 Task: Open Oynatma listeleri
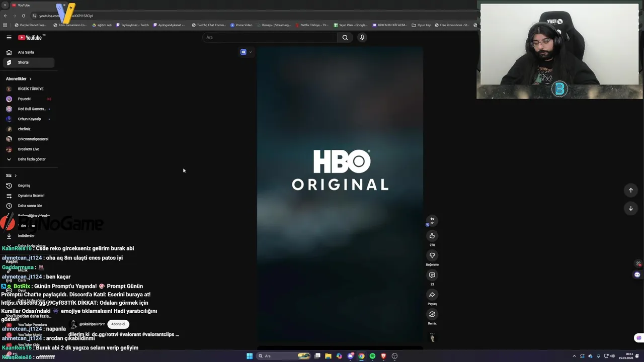pos(28,196)
